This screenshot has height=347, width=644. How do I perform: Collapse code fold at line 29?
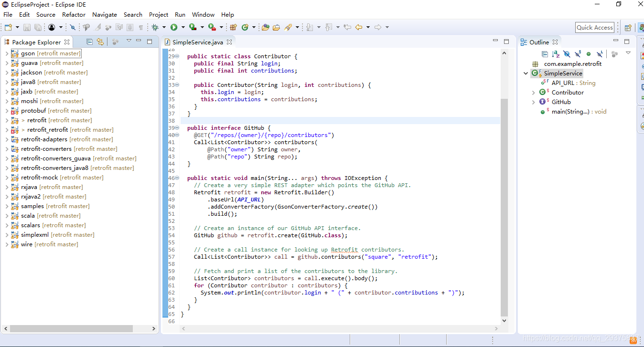[177, 56]
